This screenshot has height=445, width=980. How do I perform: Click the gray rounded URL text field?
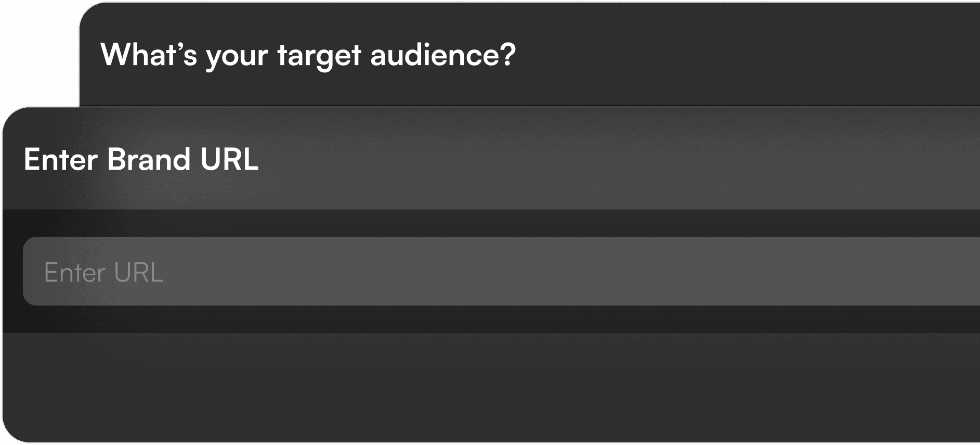coord(501,271)
